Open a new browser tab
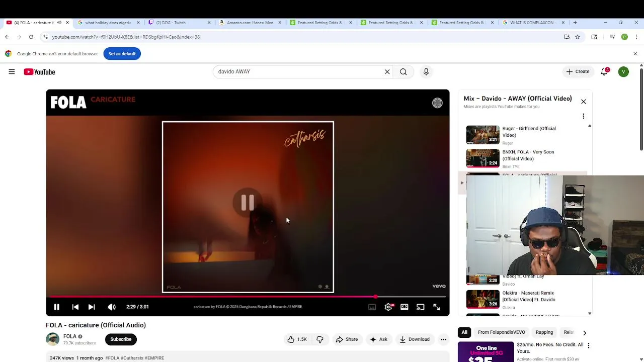The image size is (644, 362). click(575, 23)
